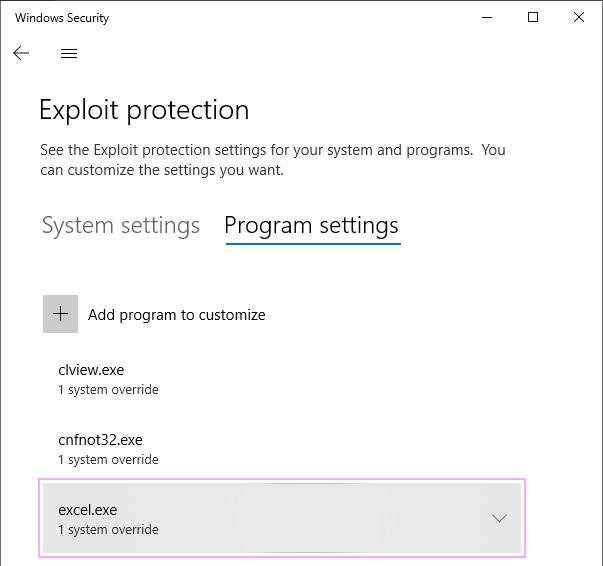This screenshot has height=566, width=603.
Task: Expand excel.exe using its chevron arrow
Action: (x=499, y=518)
